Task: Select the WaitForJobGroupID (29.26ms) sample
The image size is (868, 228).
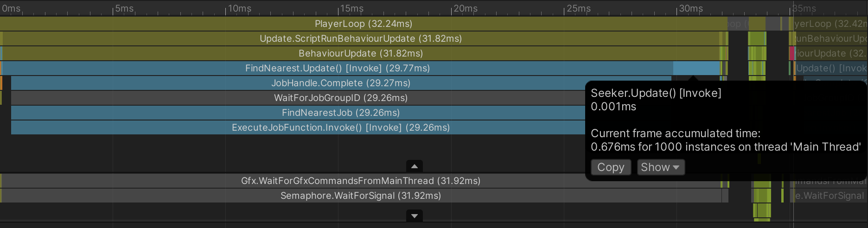Action: point(340,98)
